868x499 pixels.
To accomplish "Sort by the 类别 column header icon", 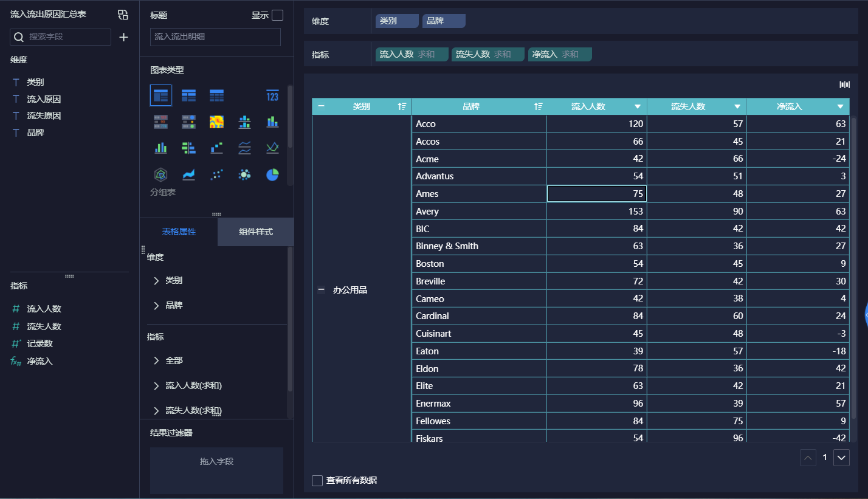I will pos(401,106).
